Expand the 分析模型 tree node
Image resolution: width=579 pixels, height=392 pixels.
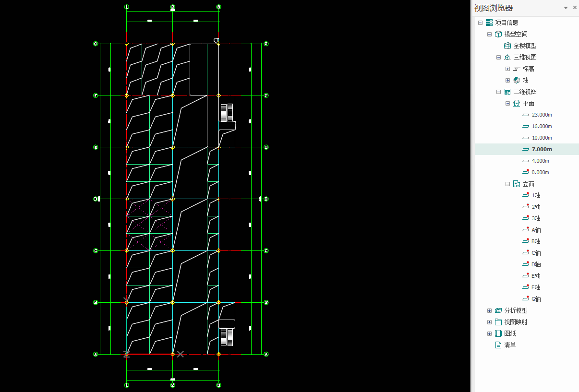tap(489, 310)
